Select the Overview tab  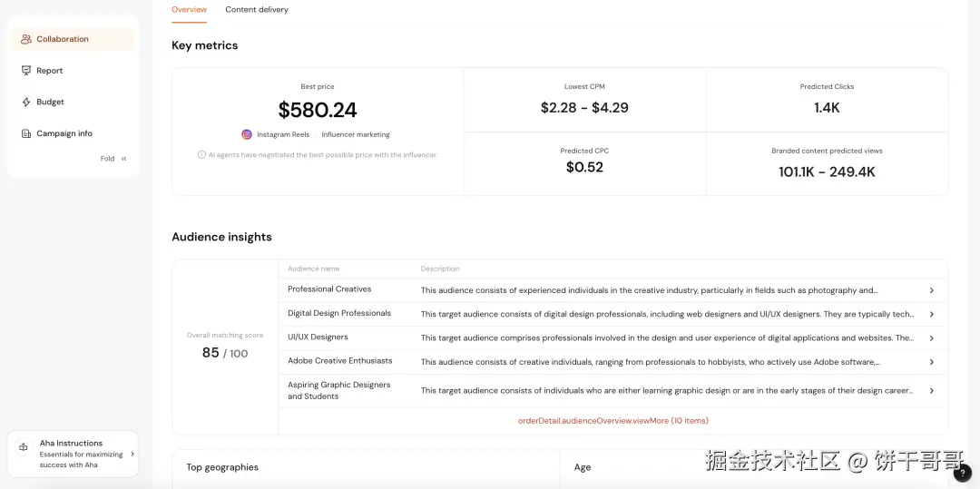189,10
